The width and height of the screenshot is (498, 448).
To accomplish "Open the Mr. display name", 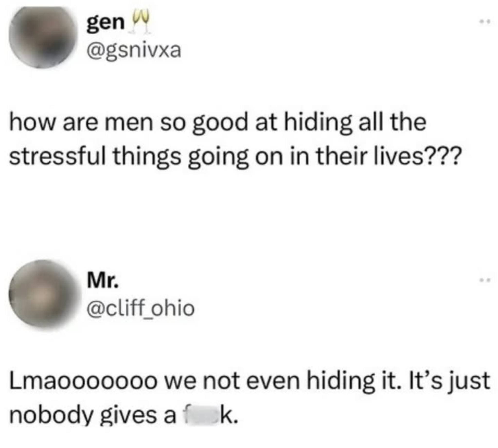I will (103, 281).
